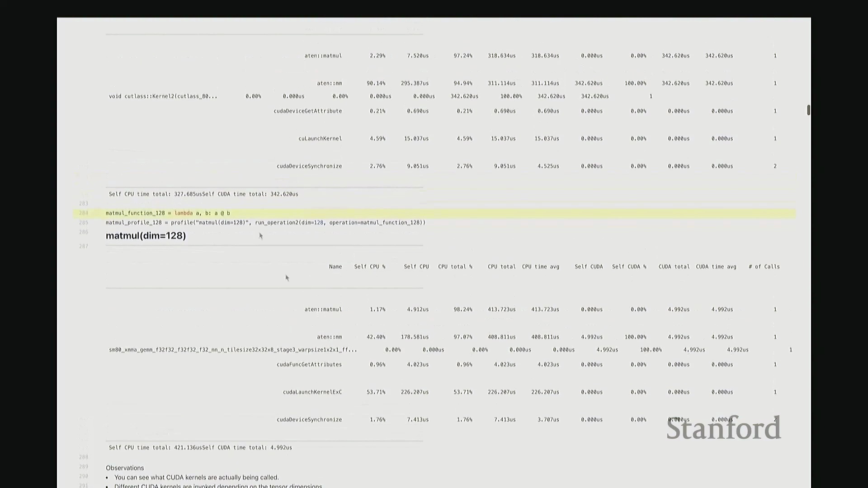Click the cudaLaunchKernelExC row name
The height and width of the screenshot is (488, 868).
pyautogui.click(x=312, y=392)
